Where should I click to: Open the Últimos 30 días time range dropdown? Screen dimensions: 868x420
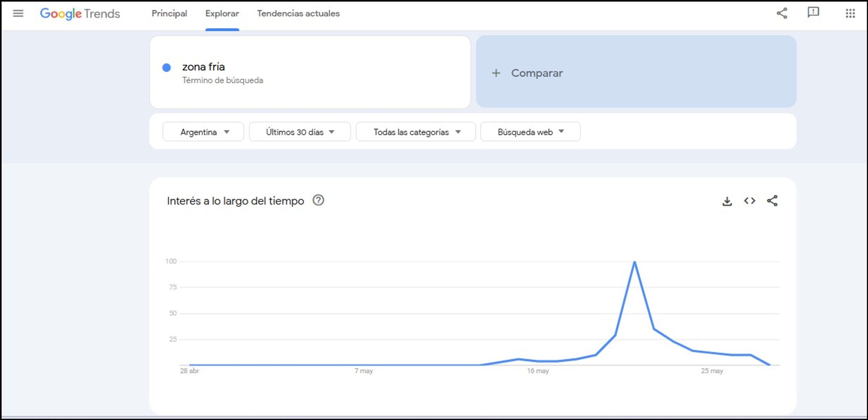pyautogui.click(x=300, y=132)
